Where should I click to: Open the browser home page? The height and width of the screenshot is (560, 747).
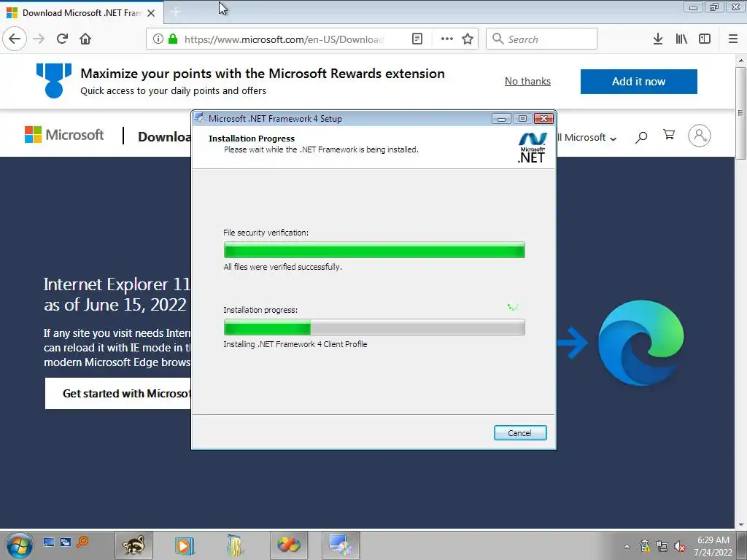[85, 39]
